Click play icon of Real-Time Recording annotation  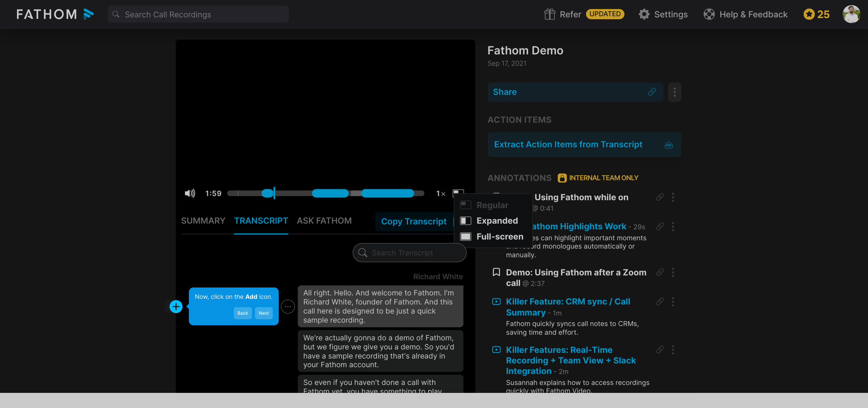tap(496, 350)
